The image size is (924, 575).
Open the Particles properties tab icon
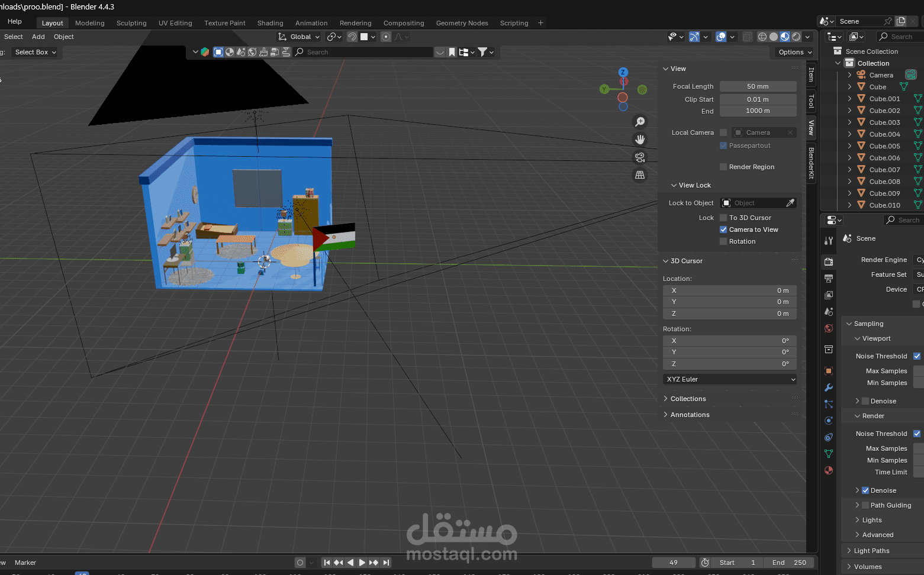829,404
